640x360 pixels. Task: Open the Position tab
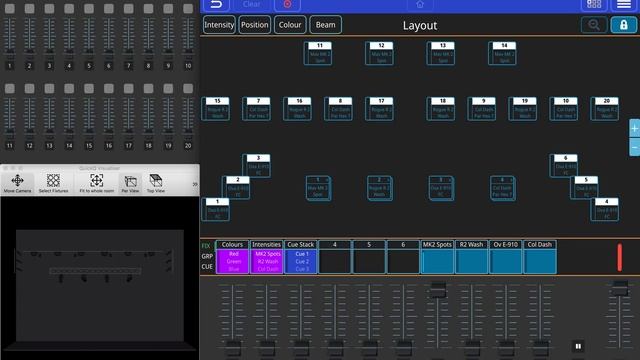click(x=255, y=24)
